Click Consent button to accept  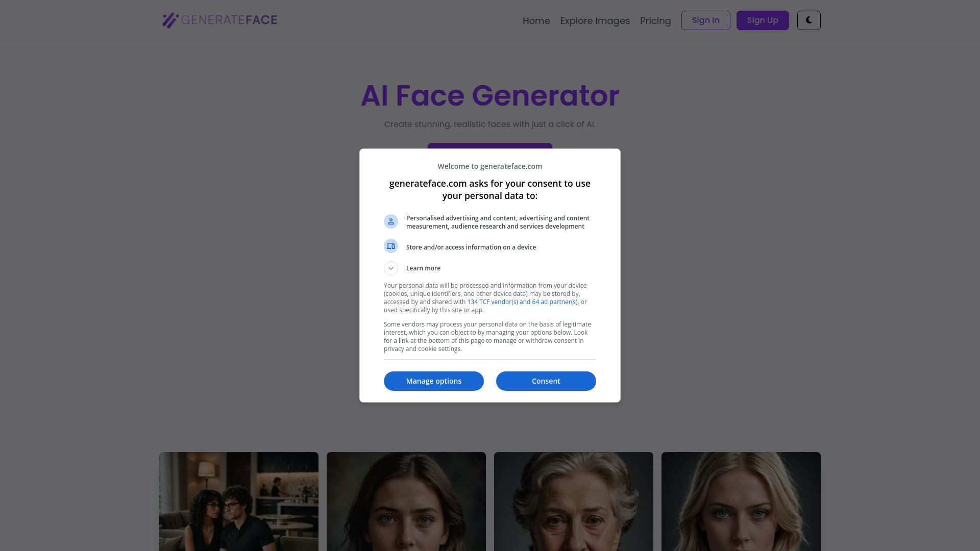point(546,380)
